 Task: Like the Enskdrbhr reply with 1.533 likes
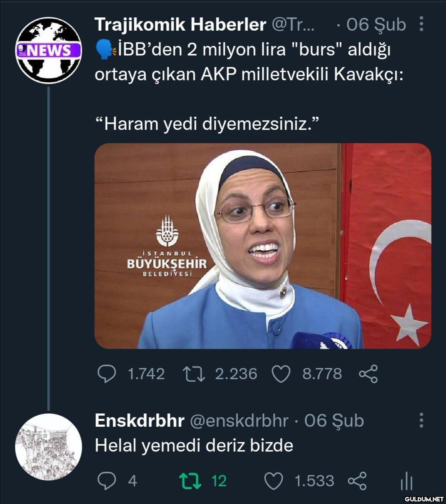(274, 481)
